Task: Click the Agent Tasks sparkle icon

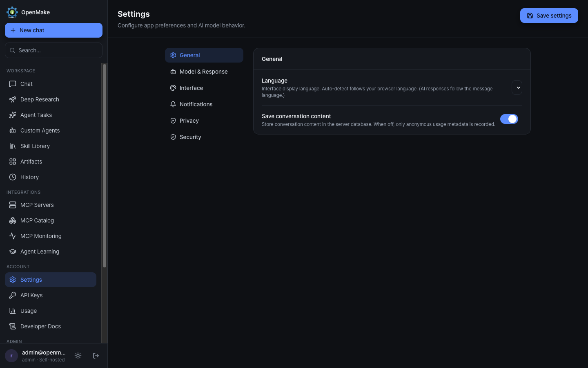Action: (13, 115)
